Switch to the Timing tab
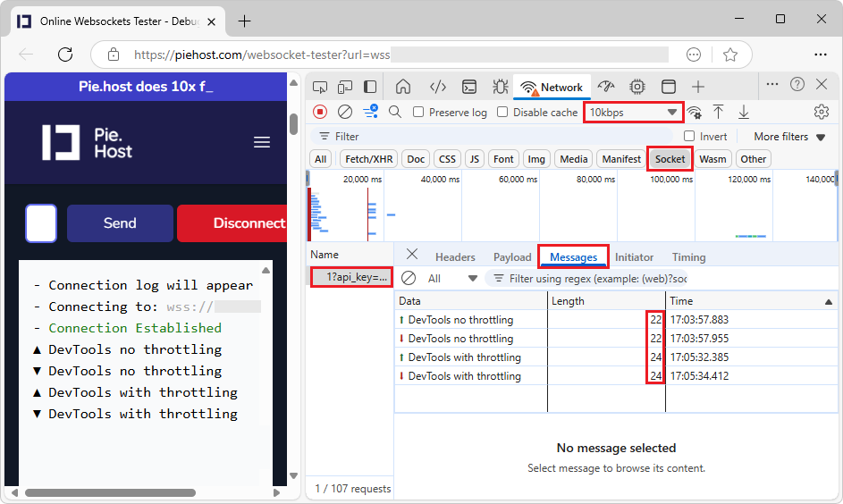843x504 pixels. pos(688,257)
